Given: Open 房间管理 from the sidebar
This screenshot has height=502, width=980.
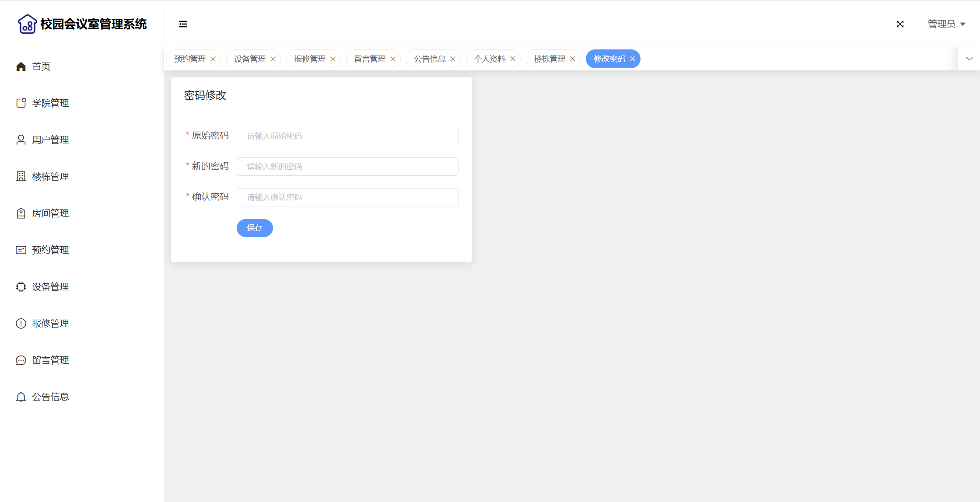Looking at the screenshot, I should pos(50,213).
